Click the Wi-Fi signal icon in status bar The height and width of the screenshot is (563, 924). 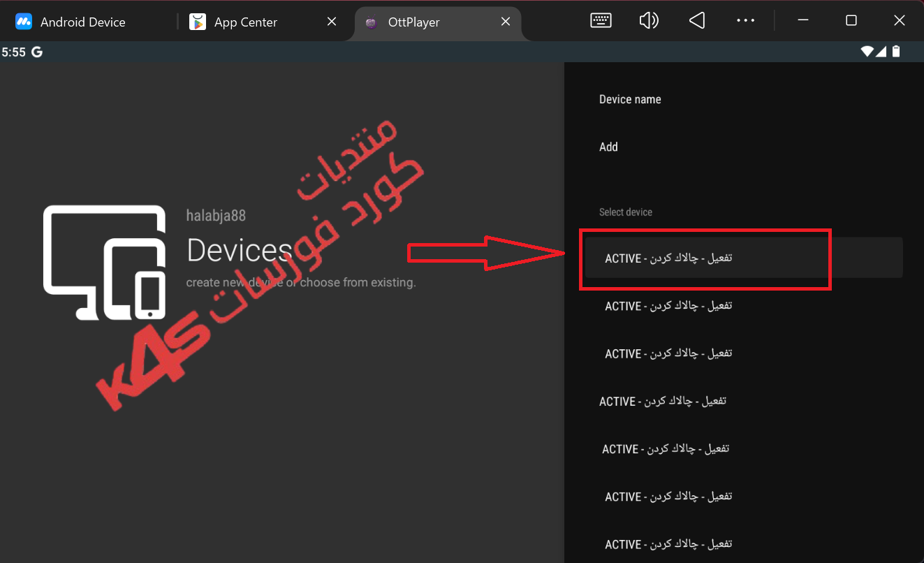click(867, 51)
